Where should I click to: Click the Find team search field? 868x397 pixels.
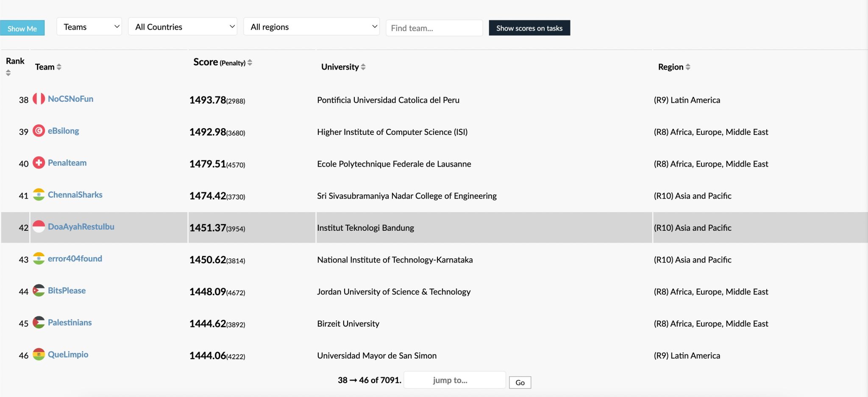coord(434,28)
